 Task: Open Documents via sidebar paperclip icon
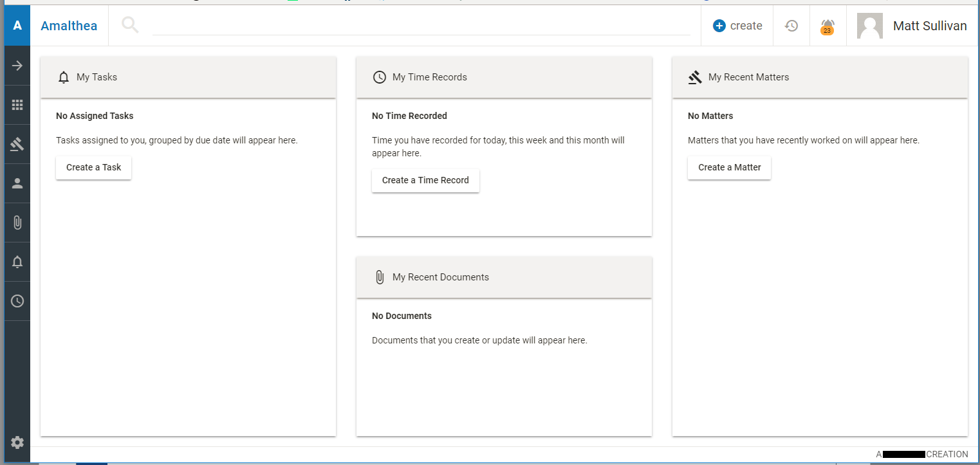coord(17,223)
